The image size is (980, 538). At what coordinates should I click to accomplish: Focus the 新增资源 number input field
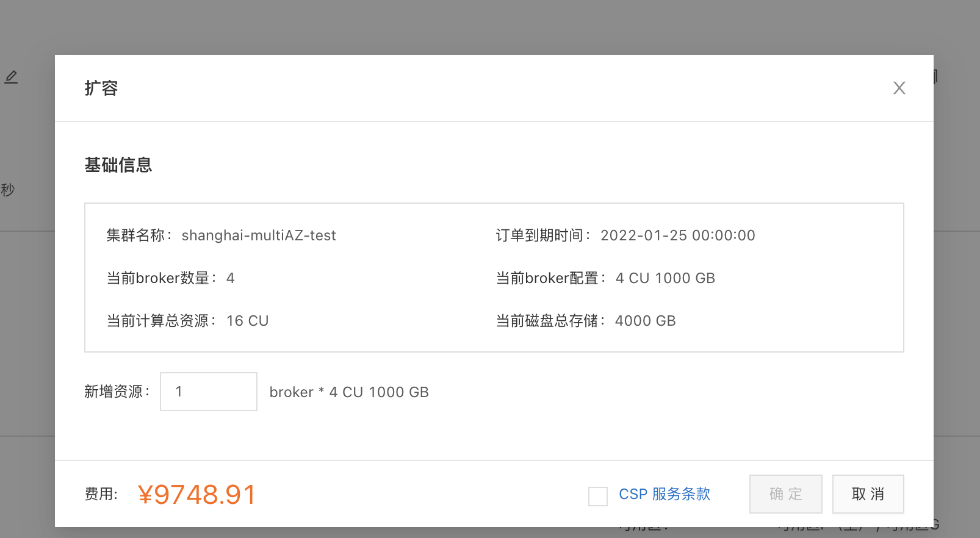[x=209, y=392]
